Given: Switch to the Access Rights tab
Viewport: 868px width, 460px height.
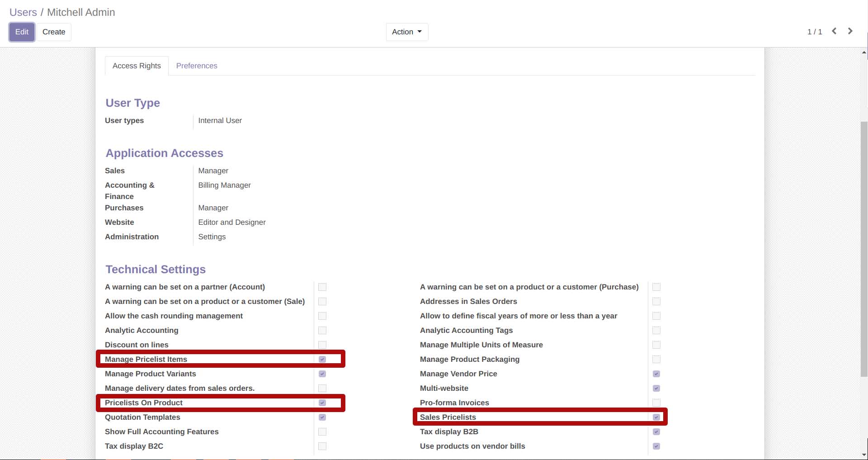Looking at the screenshot, I should pos(137,66).
